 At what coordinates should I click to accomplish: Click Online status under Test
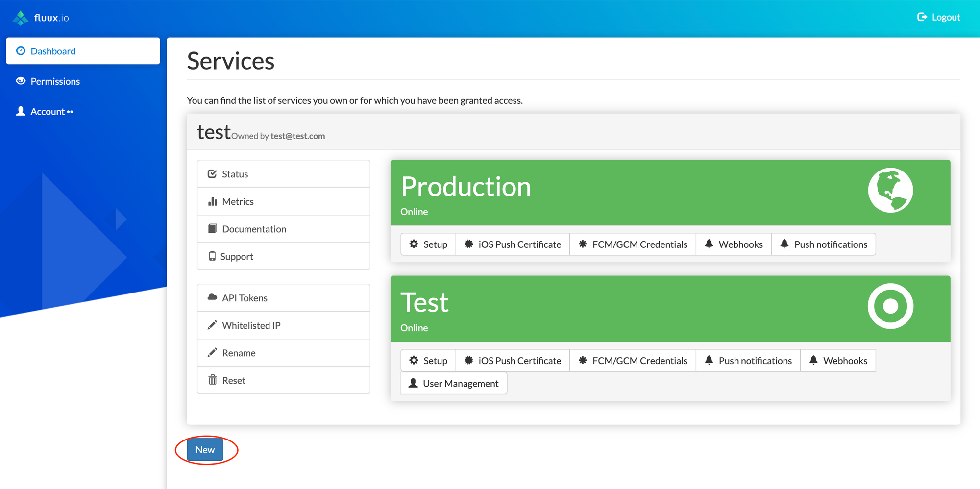point(414,328)
